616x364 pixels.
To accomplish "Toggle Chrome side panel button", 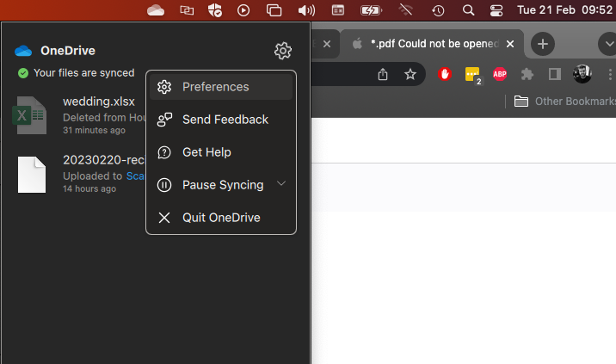I will tap(555, 74).
